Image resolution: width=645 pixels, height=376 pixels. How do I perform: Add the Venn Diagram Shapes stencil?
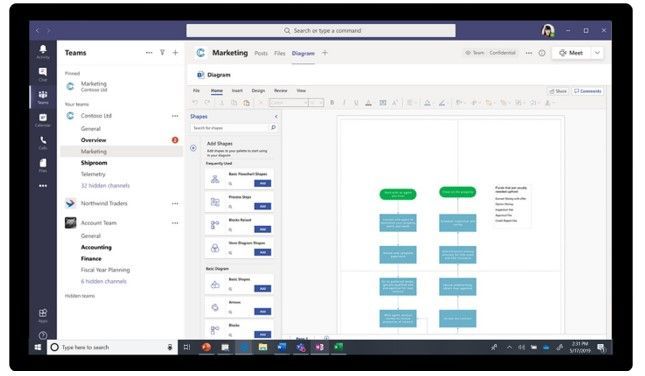pyautogui.click(x=262, y=252)
